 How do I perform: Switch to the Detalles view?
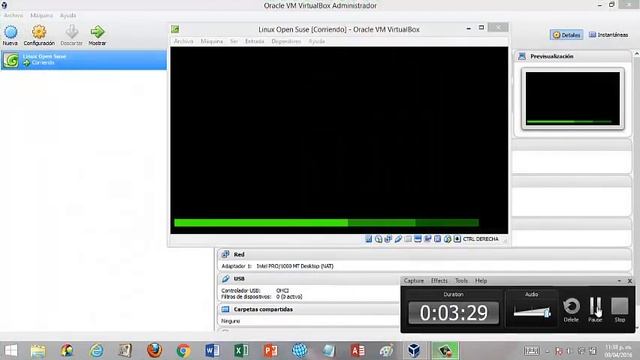pyautogui.click(x=566, y=35)
